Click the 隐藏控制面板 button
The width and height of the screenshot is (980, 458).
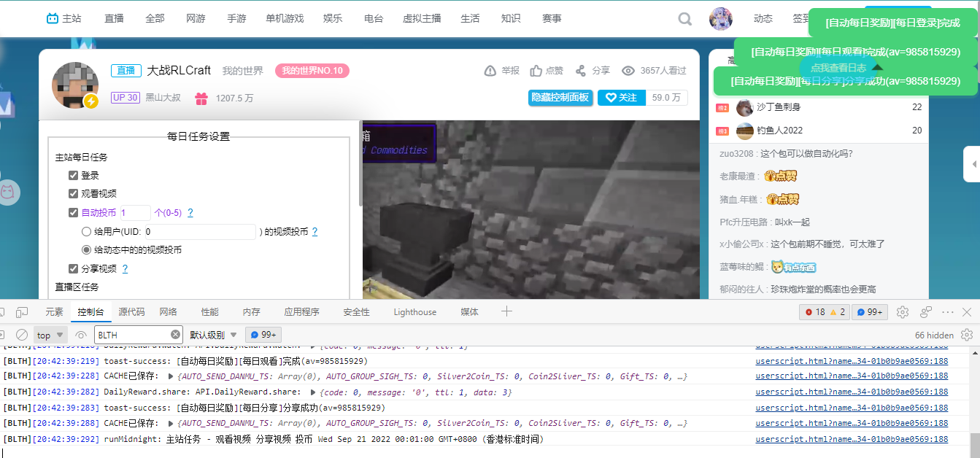point(560,97)
